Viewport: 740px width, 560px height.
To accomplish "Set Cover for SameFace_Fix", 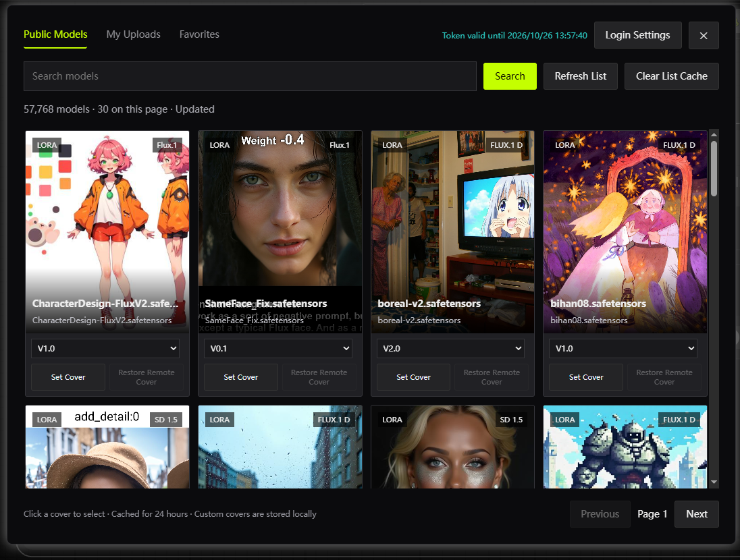I will pyautogui.click(x=240, y=377).
